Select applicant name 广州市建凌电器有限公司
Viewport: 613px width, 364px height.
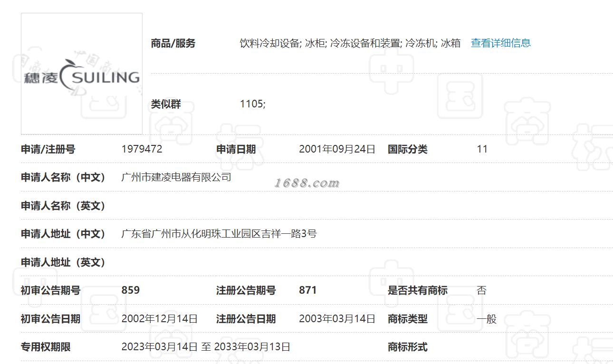pyautogui.click(x=176, y=177)
